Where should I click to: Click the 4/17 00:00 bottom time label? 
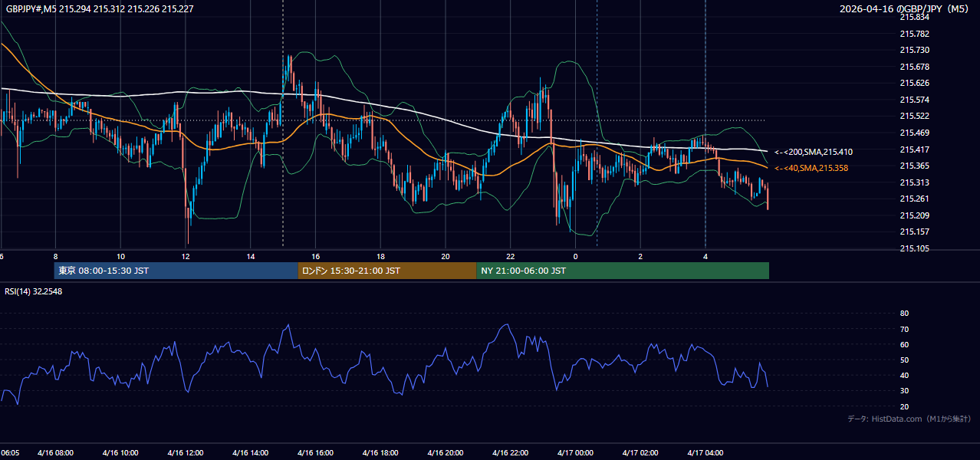(575, 453)
